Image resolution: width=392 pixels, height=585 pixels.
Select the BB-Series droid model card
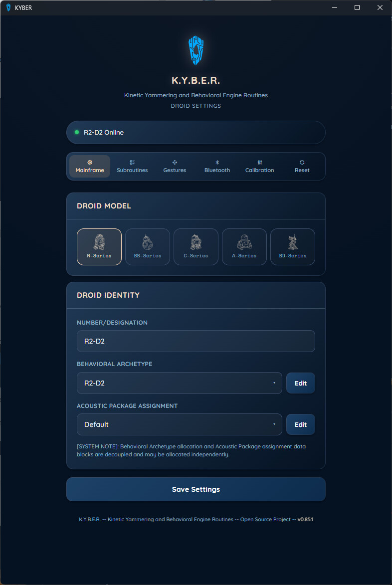[147, 246]
